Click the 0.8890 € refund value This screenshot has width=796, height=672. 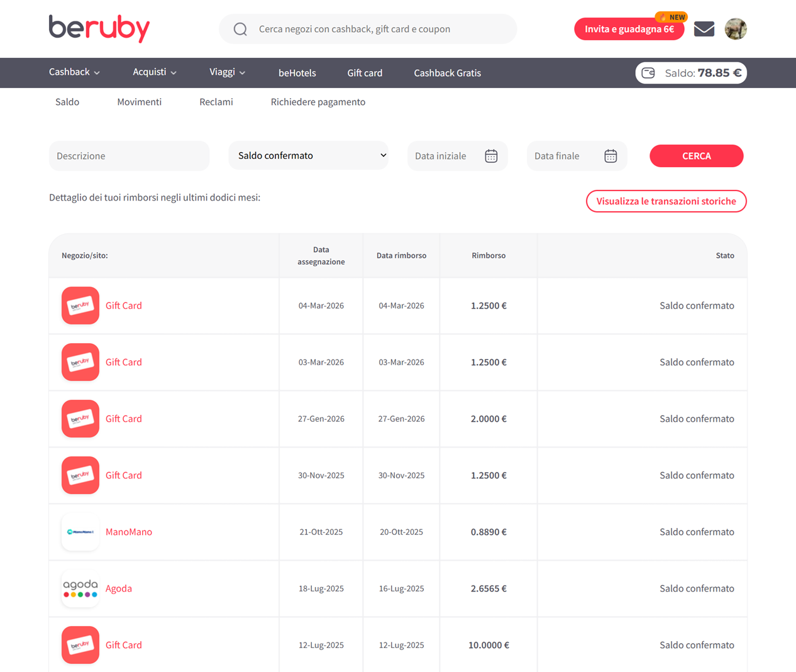tap(489, 532)
